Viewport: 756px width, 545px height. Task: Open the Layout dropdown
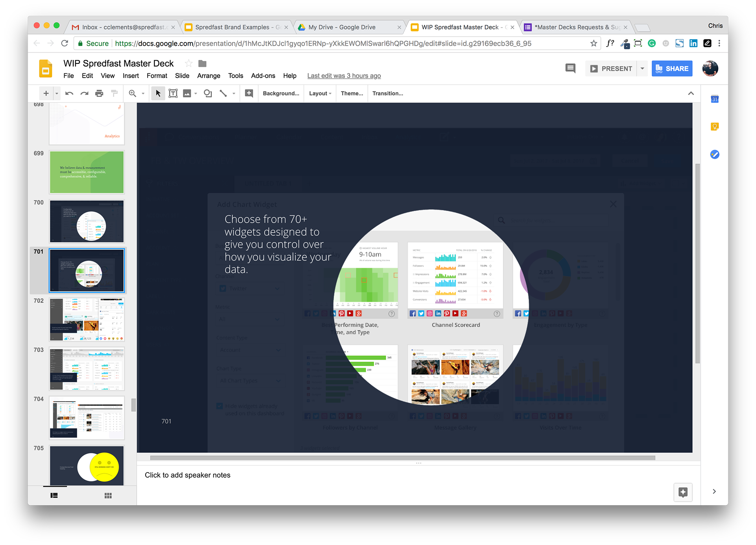coord(320,93)
